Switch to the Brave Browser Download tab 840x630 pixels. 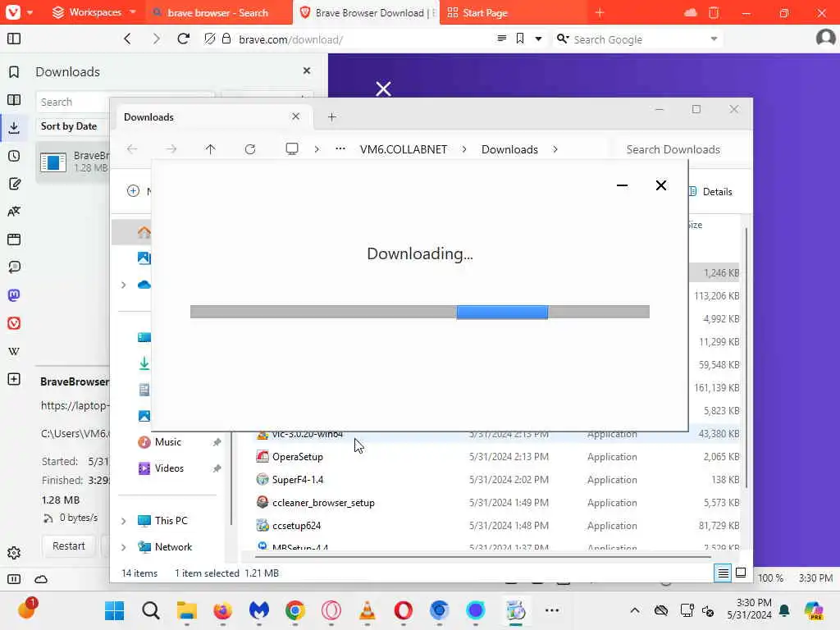click(x=367, y=13)
